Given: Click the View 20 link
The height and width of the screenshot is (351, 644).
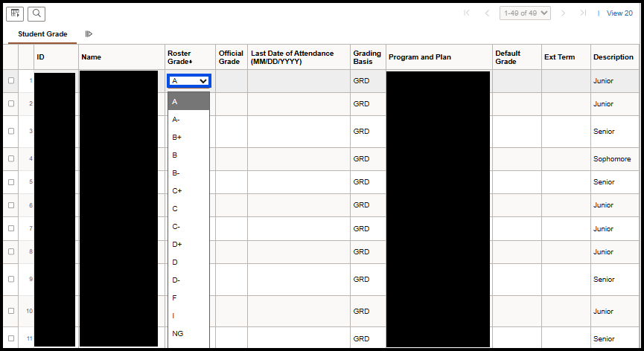Looking at the screenshot, I should (619, 13).
